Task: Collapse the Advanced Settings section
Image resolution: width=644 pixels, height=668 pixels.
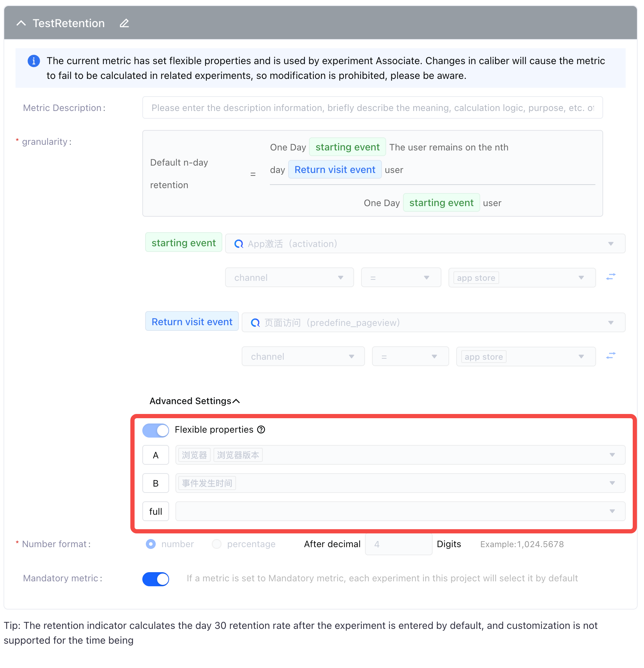Action: (195, 401)
